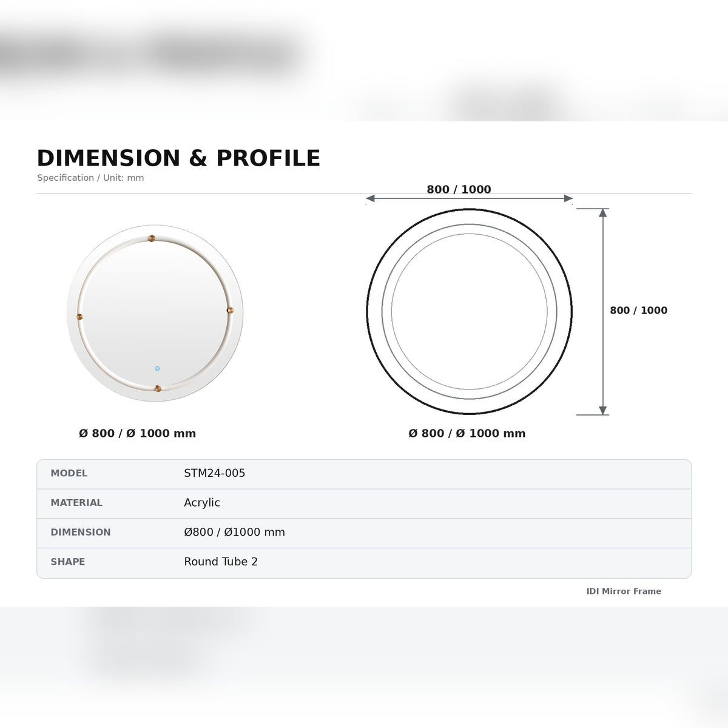Select the 'Round Tube 2' shape value
The width and height of the screenshot is (728, 728).
pyautogui.click(x=221, y=562)
